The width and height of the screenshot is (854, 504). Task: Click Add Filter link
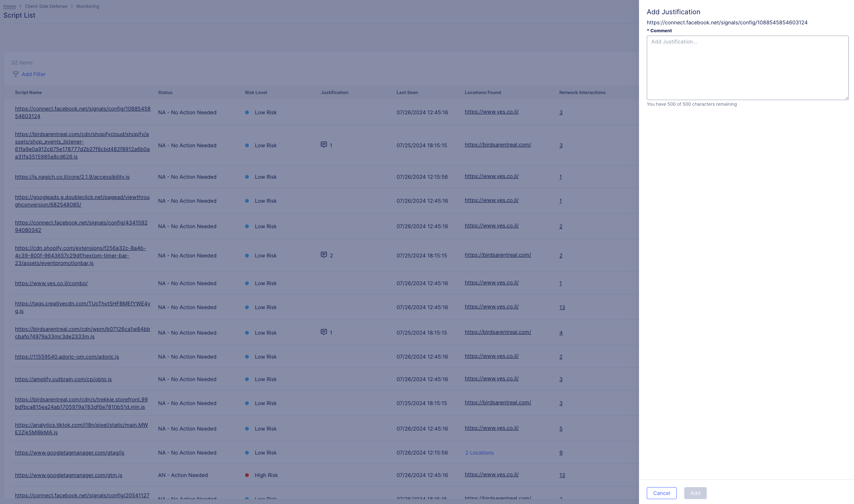[x=34, y=74]
